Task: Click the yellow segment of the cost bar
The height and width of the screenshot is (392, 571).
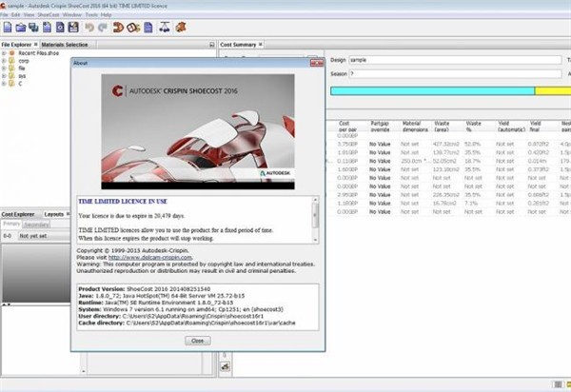Action: [x=553, y=91]
